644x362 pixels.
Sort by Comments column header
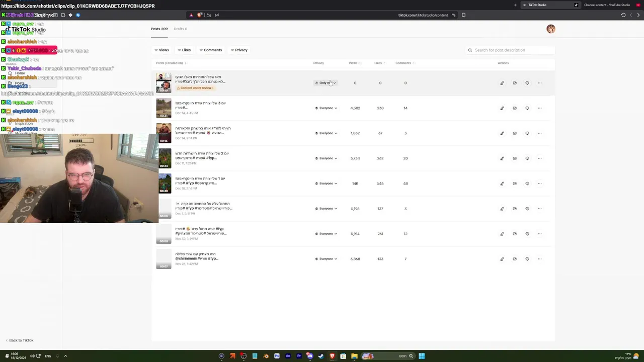(x=405, y=63)
